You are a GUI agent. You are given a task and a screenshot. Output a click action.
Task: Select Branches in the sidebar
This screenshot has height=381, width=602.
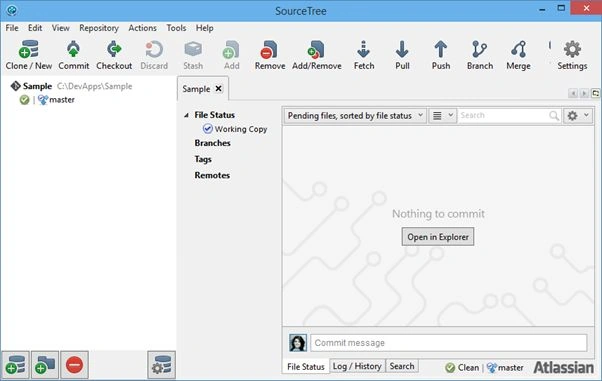212,143
